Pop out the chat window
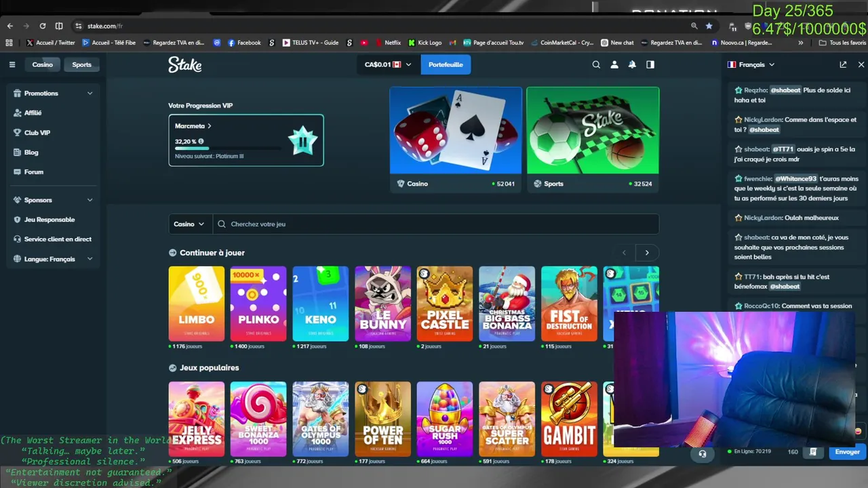868x488 pixels. [843, 64]
